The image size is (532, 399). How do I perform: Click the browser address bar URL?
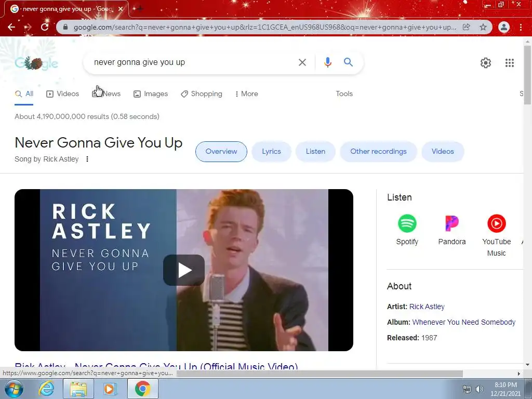(x=264, y=27)
